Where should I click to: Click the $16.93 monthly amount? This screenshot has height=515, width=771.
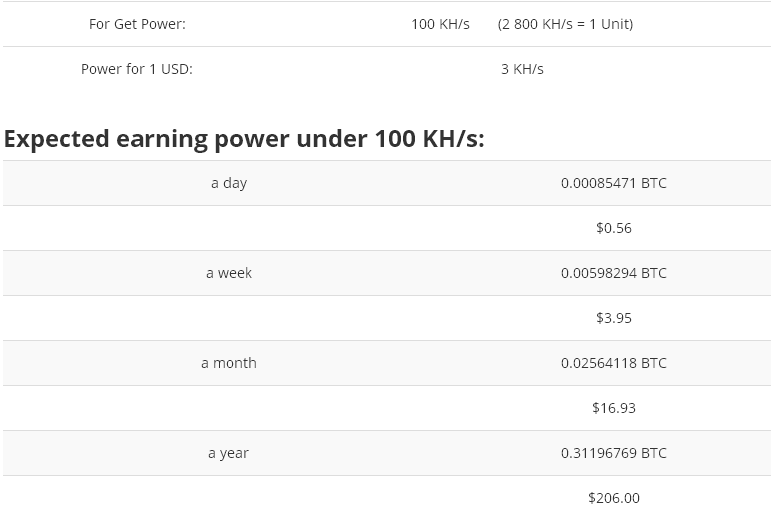tap(613, 408)
